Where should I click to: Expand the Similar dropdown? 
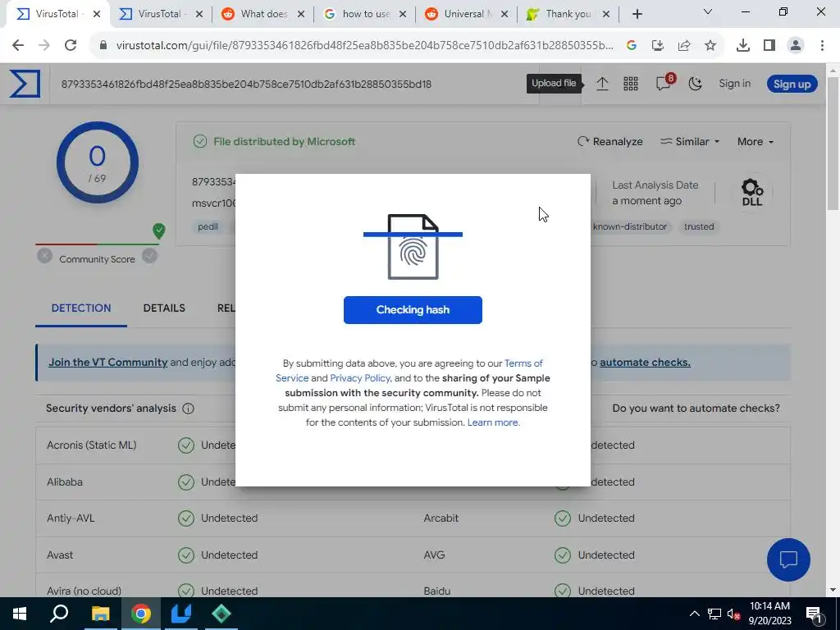click(689, 141)
